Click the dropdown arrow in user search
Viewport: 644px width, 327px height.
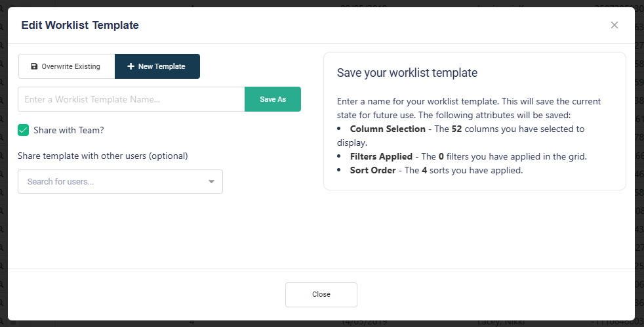click(x=211, y=182)
